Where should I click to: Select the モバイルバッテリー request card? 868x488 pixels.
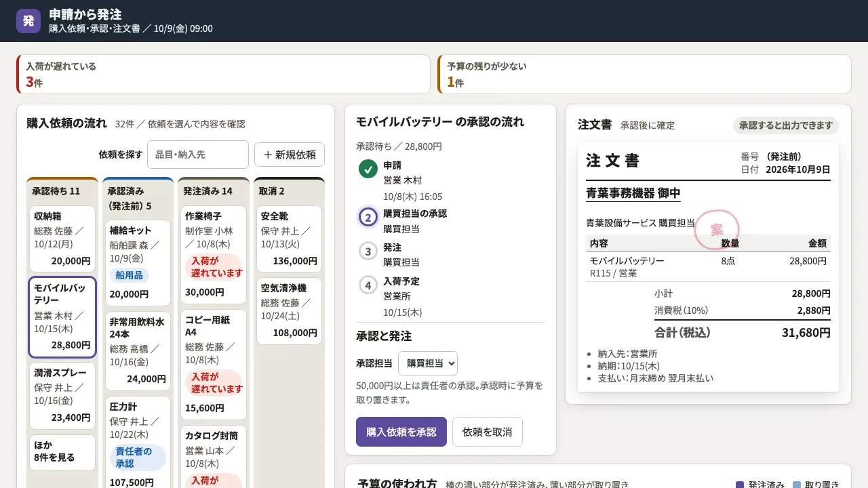point(62,317)
